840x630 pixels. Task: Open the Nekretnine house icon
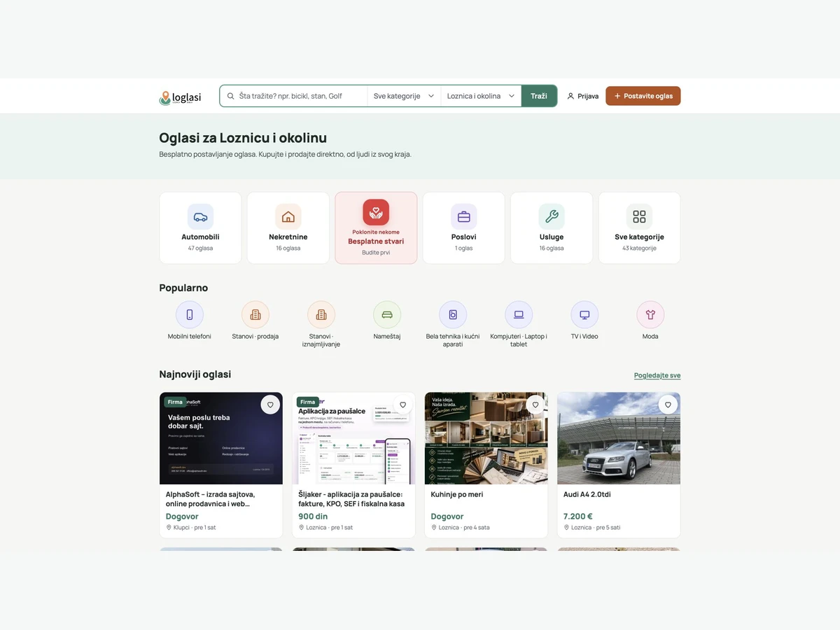[x=288, y=217]
